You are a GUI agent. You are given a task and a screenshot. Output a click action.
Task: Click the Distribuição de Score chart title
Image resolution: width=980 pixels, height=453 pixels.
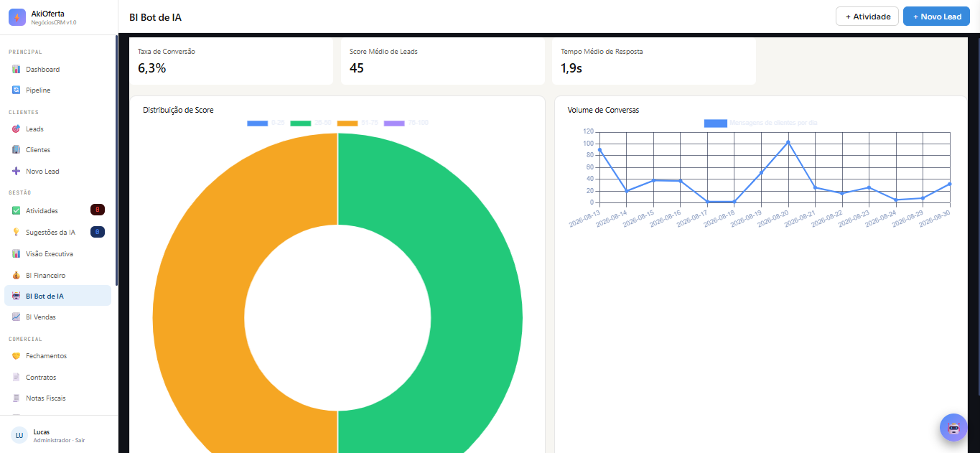(178, 110)
